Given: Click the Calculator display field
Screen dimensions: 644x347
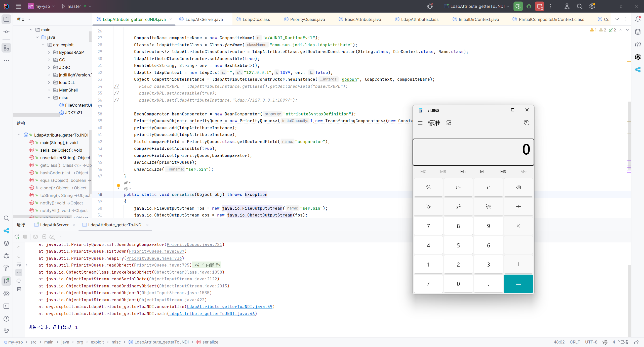Looking at the screenshot, I should coord(473,152).
